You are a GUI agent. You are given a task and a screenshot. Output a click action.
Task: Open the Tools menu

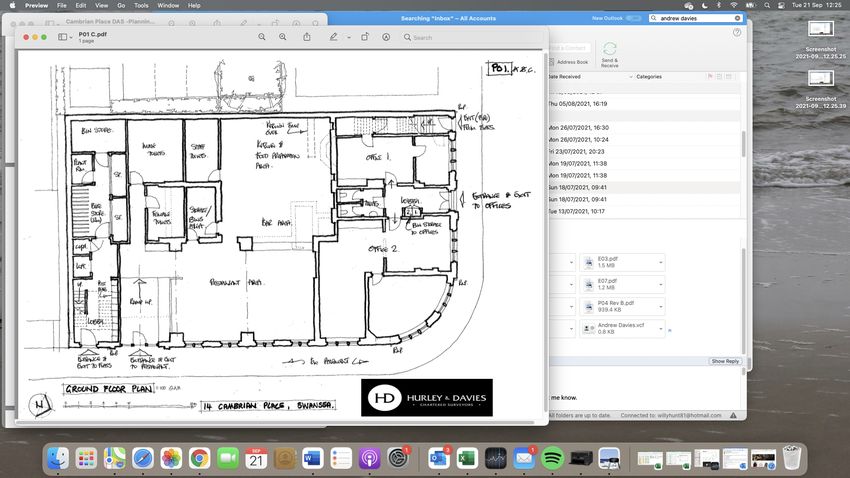coord(141,5)
